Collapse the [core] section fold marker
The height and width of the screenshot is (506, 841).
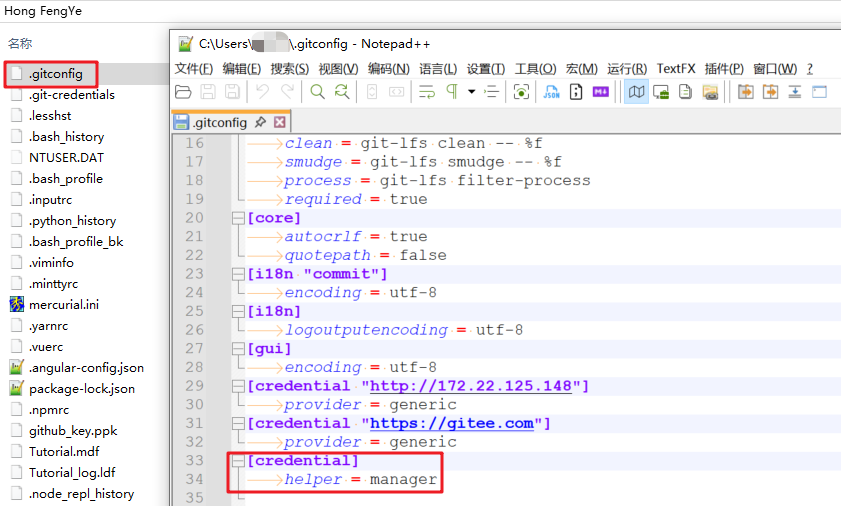point(238,218)
